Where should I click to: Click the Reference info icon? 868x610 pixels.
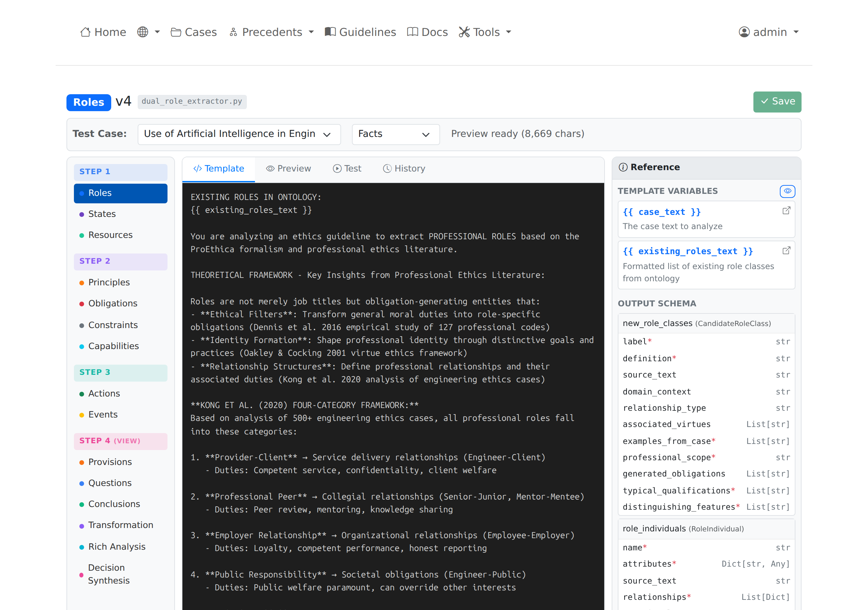pyautogui.click(x=623, y=167)
